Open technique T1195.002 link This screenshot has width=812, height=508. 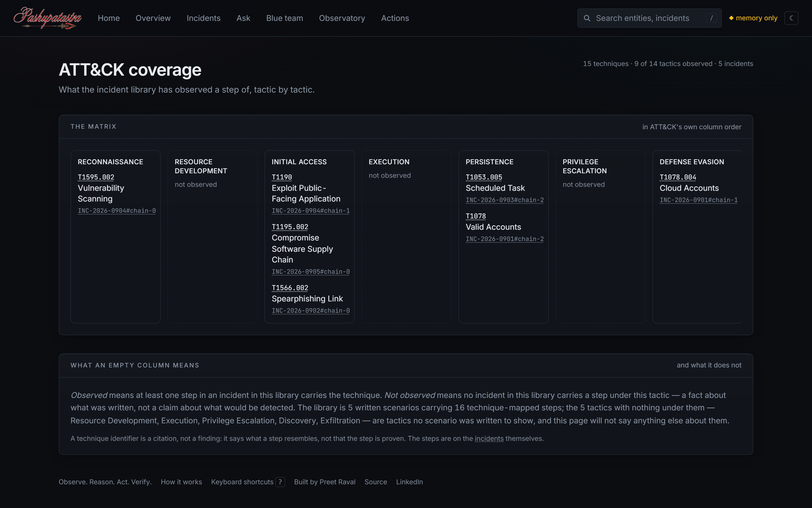click(290, 227)
